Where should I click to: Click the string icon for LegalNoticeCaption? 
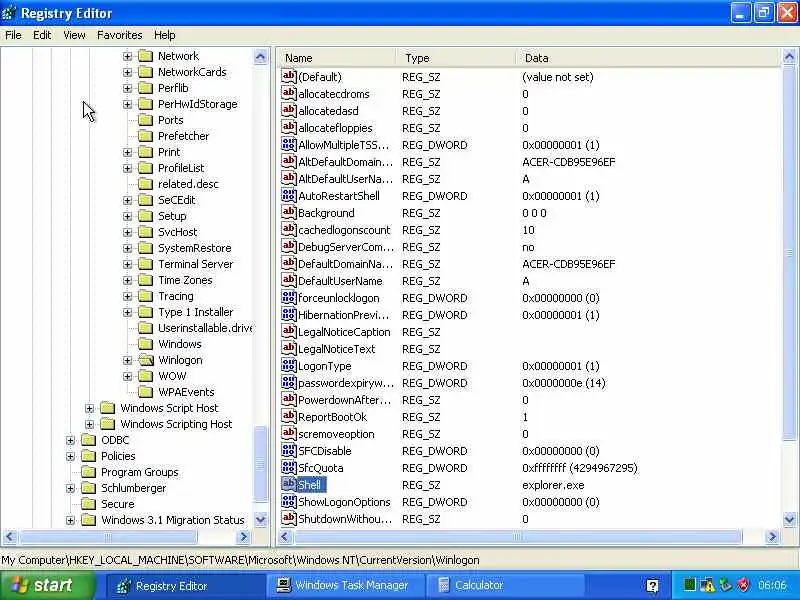pyautogui.click(x=289, y=332)
